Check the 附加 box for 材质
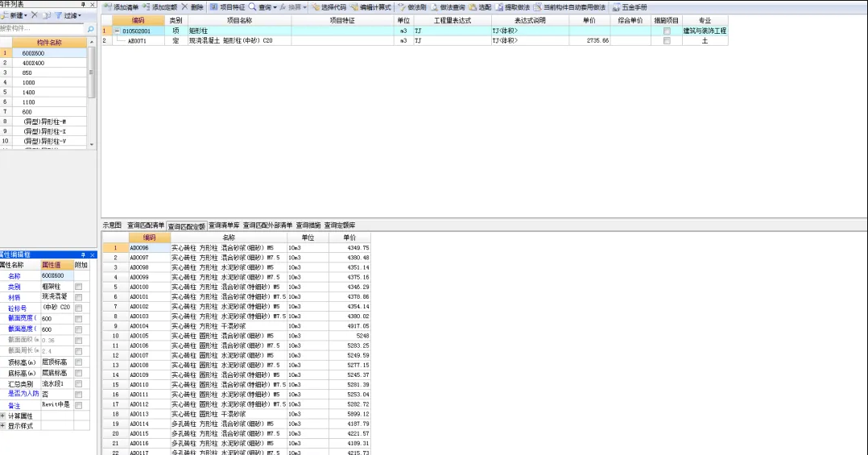868x455 pixels. click(79, 297)
